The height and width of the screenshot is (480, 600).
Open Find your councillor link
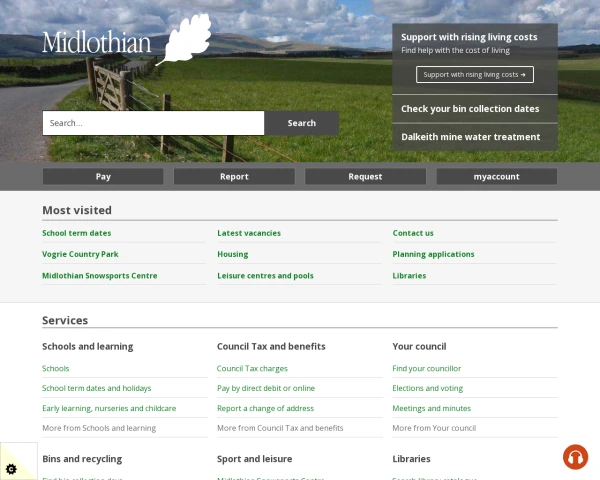(427, 368)
